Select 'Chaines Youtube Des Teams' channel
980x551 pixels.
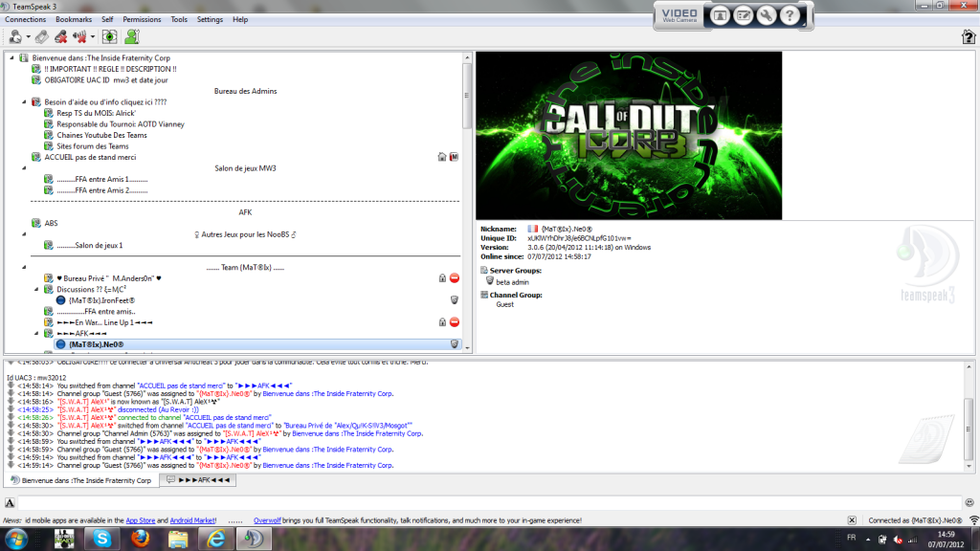pyautogui.click(x=101, y=135)
